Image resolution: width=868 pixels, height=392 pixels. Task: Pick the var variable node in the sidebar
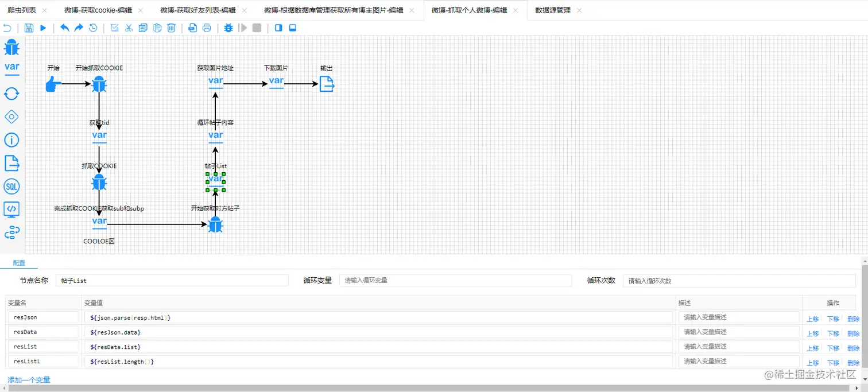11,68
